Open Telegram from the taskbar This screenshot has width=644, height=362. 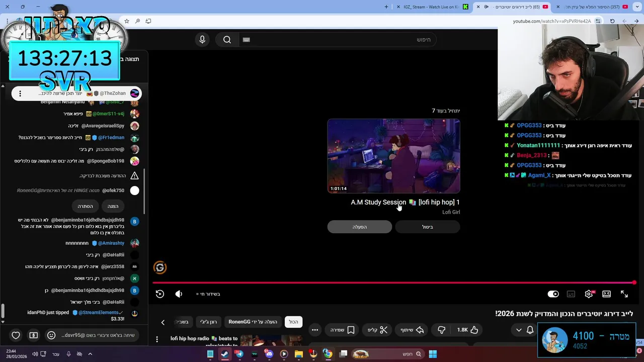(x=239, y=354)
